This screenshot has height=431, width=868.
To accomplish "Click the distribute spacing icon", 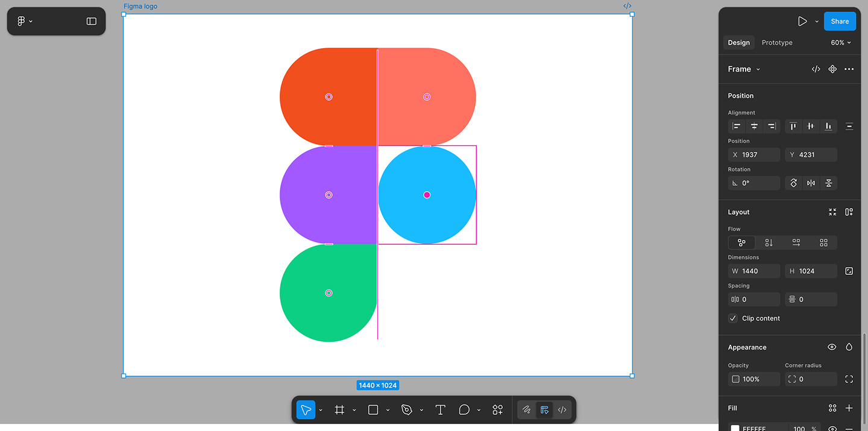I will (x=849, y=127).
